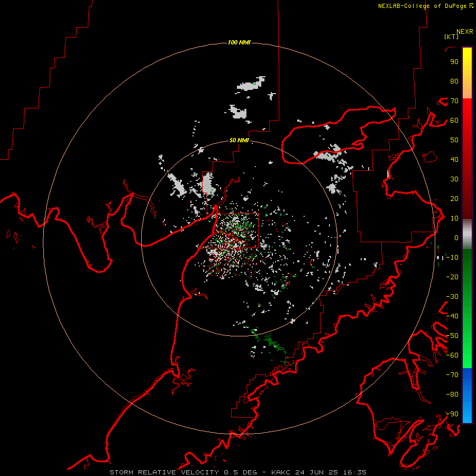The width and height of the screenshot is (476, 476).
Task: Click the 100 NMI range ring label
Action: pyautogui.click(x=239, y=42)
